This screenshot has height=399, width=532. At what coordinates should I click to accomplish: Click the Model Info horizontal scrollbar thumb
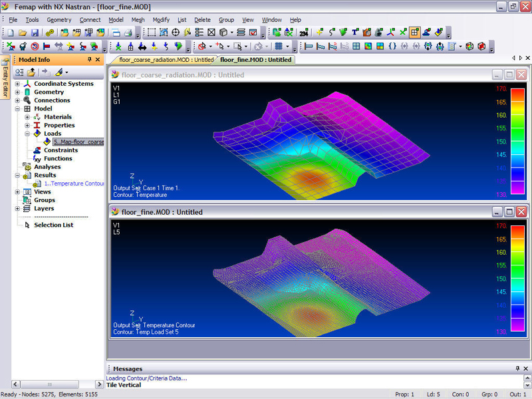pyautogui.click(x=50, y=384)
